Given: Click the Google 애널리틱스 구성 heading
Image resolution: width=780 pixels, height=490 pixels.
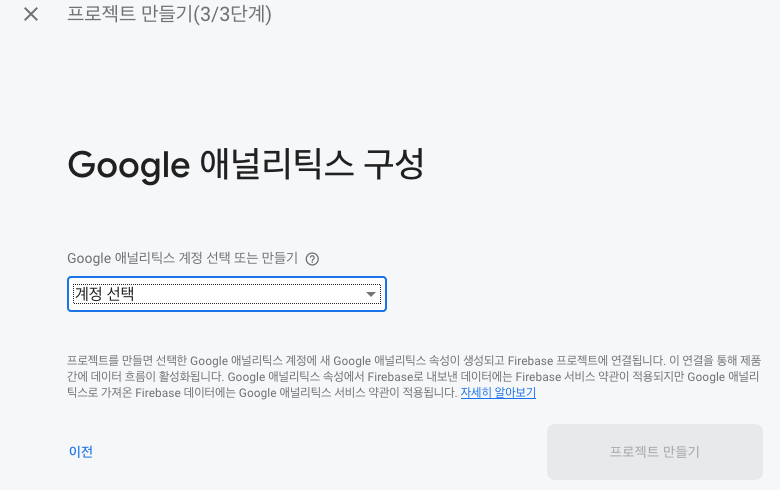Looking at the screenshot, I should point(245,165).
